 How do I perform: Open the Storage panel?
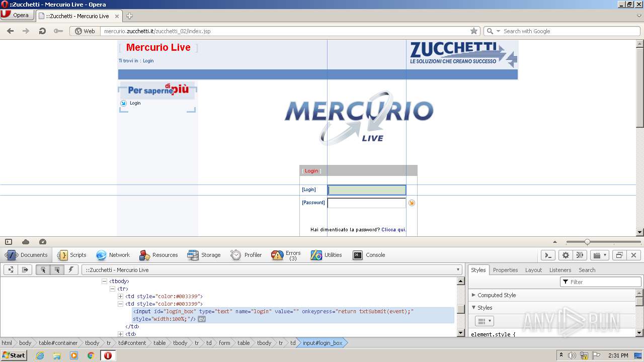point(204,255)
